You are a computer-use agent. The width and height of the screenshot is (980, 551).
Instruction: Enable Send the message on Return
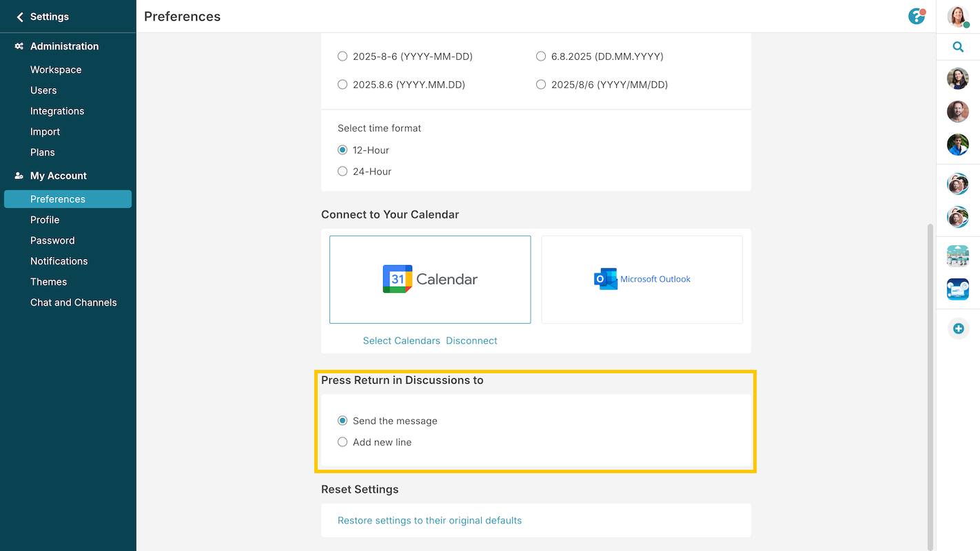(x=343, y=420)
